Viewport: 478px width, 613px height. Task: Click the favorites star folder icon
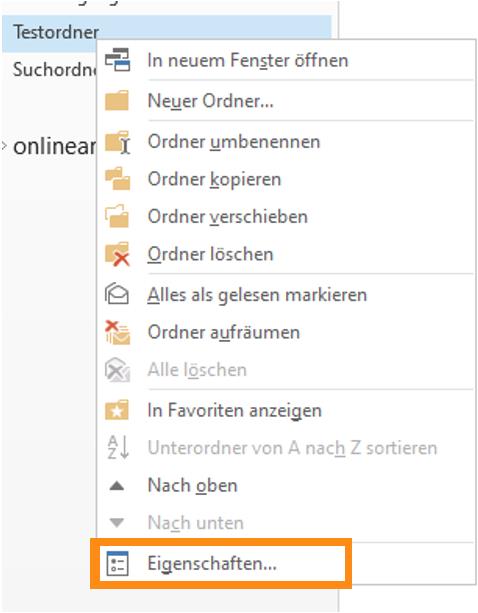click(117, 410)
